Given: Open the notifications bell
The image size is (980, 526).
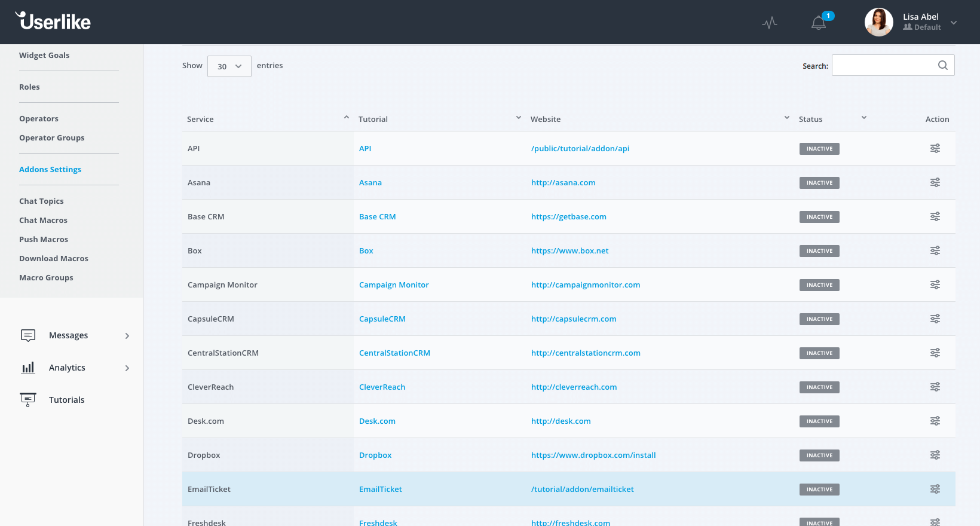Looking at the screenshot, I should pos(819,23).
